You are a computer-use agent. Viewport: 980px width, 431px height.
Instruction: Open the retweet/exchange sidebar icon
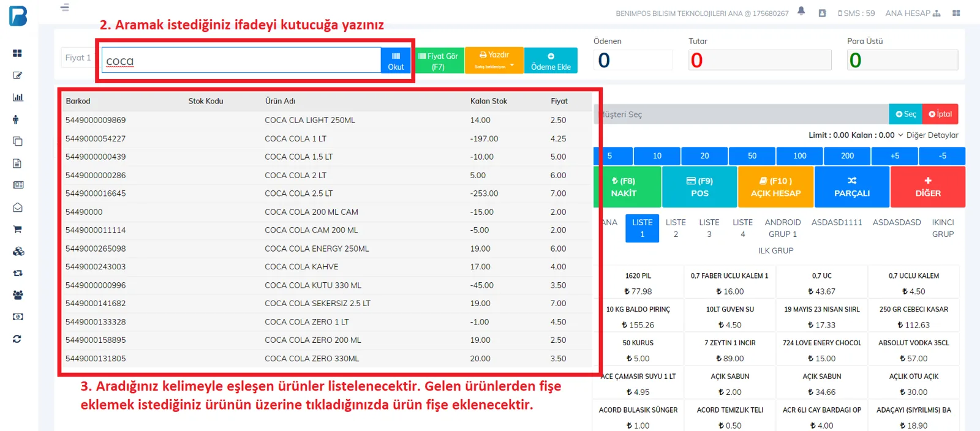(18, 273)
